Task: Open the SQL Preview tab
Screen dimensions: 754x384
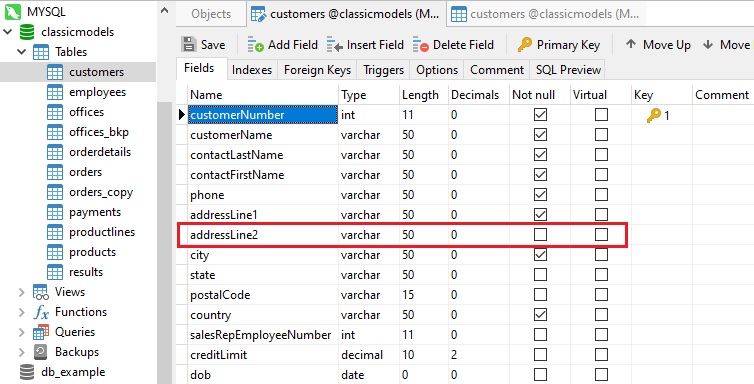Action: point(568,70)
